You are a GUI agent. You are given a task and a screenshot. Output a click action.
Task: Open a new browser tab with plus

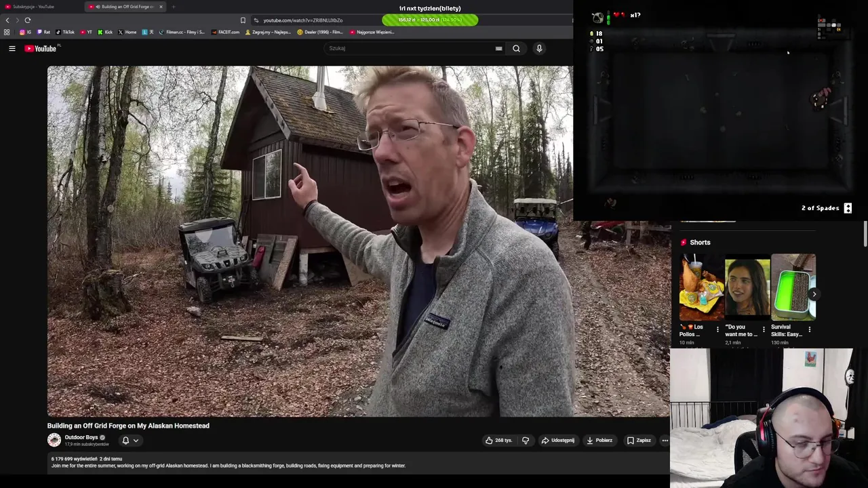pyautogui.click(x=174, y=7)
